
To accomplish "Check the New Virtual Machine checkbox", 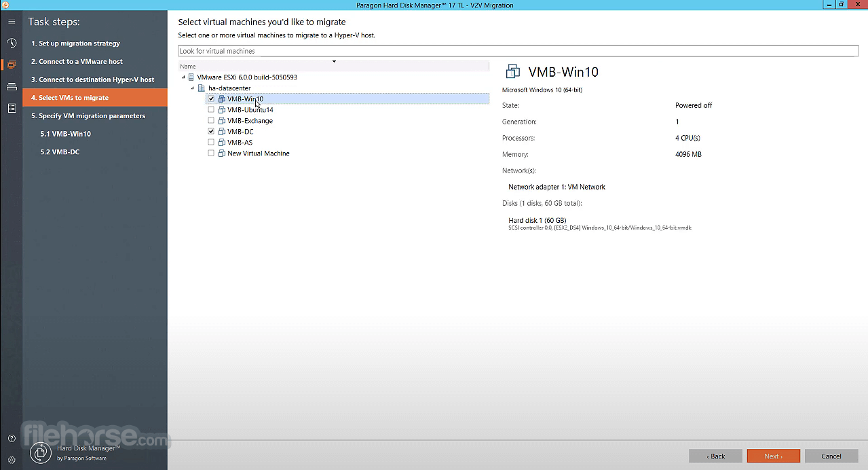I will tap(211, 153).
